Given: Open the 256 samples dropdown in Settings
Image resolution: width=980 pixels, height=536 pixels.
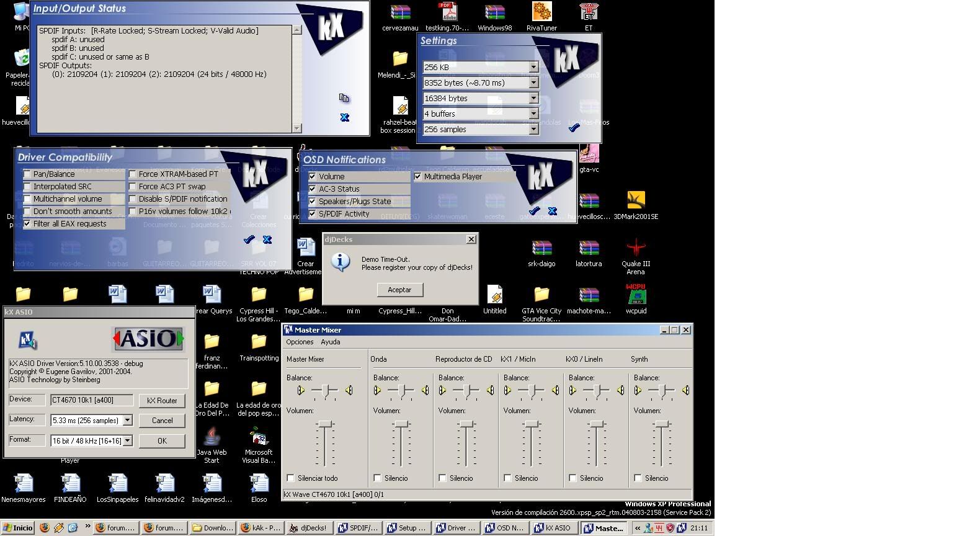Looking at the screenshot, I should (533, 129).
